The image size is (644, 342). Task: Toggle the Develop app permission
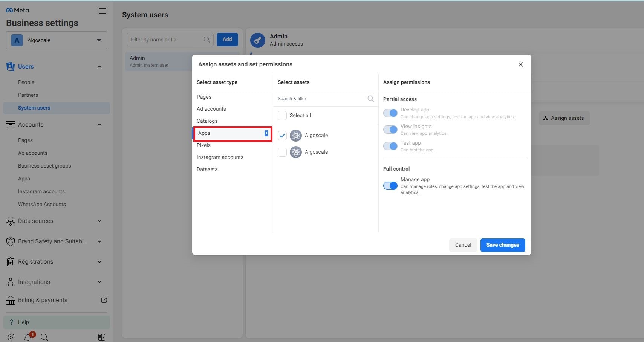tap(390, 113)
